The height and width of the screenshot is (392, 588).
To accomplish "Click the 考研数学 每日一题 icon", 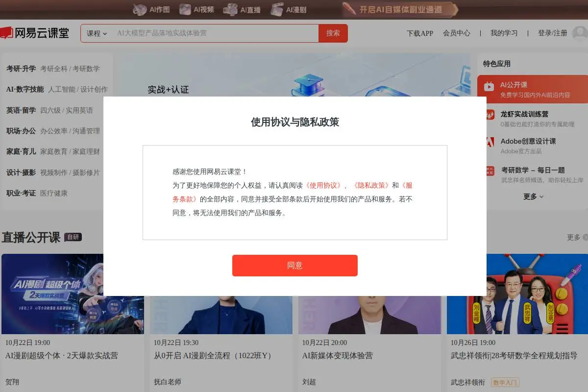I will [x=490, y=171].
